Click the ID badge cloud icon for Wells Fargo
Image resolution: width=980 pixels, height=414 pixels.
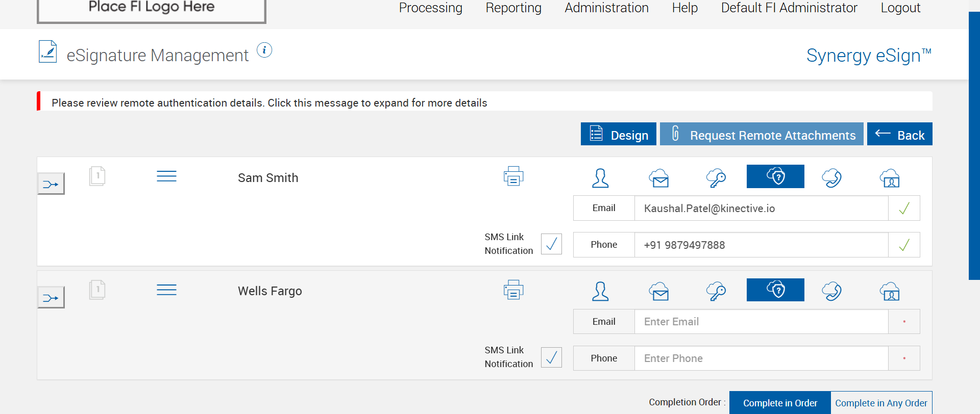(890, 291)
